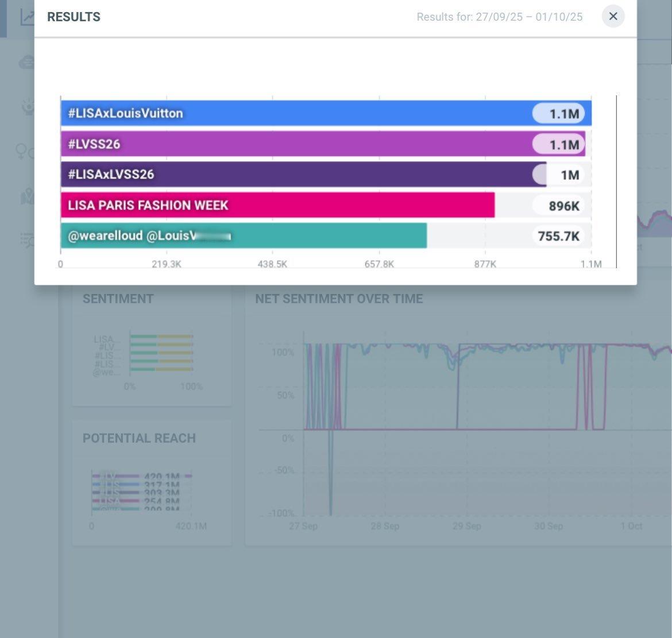Click the 1 Oct date label on the sentiment chart
Screen dimensions: 672x638
(x=631, y=526)
